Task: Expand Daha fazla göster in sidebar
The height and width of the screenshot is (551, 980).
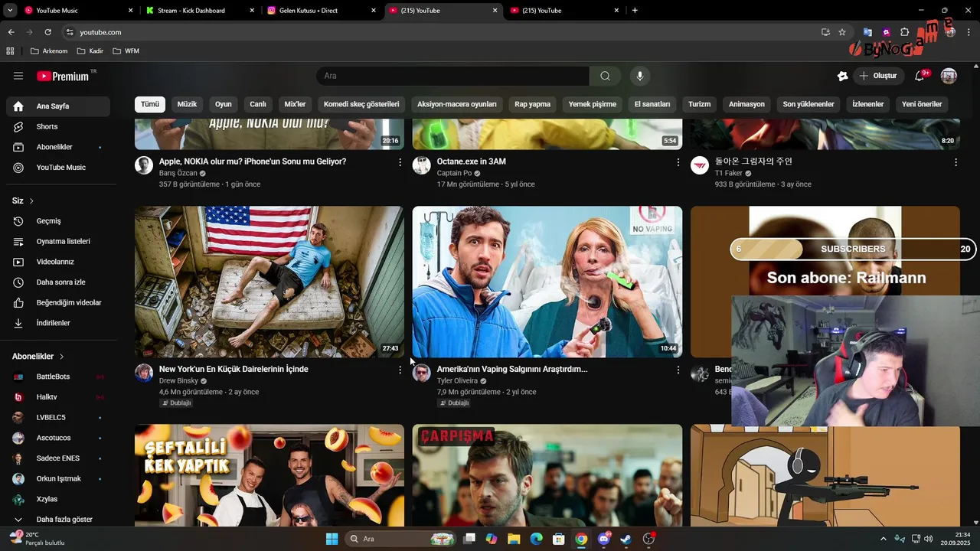Action: [x=58, y=520]
